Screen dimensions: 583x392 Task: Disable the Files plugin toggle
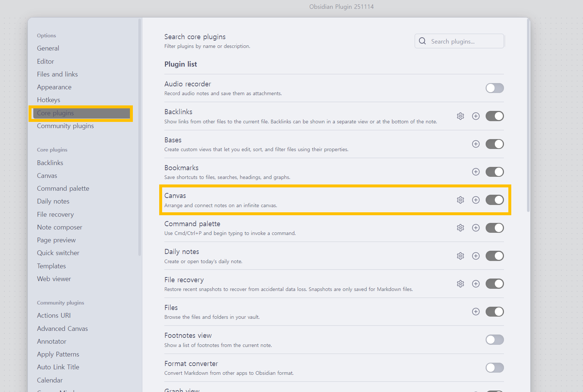(x=495, y=311)
